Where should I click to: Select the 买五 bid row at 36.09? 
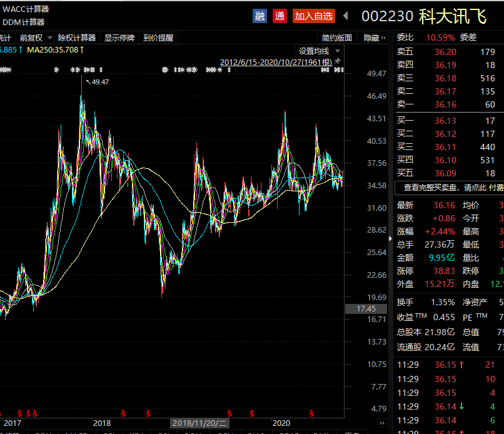(450, 173)
